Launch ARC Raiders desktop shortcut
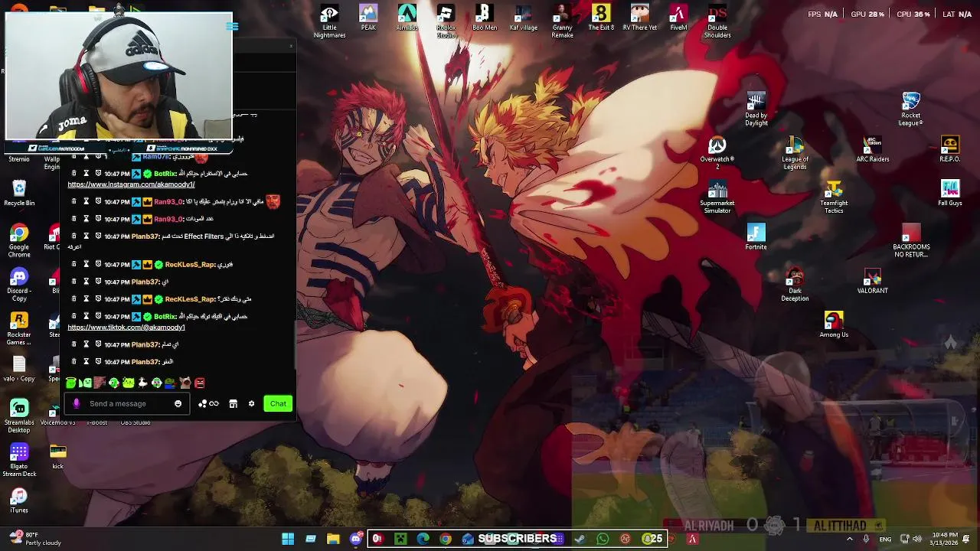980x551 pixels. [872, 150]
